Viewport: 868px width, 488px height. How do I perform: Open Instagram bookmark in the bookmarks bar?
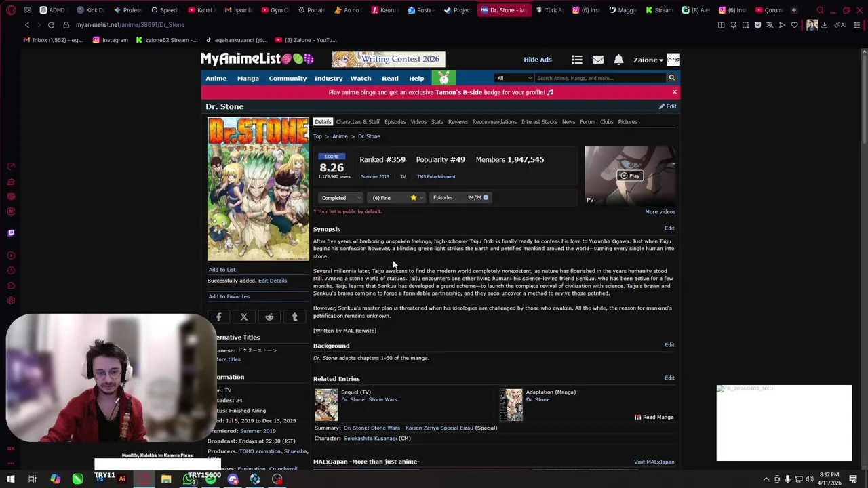[110, 40]
